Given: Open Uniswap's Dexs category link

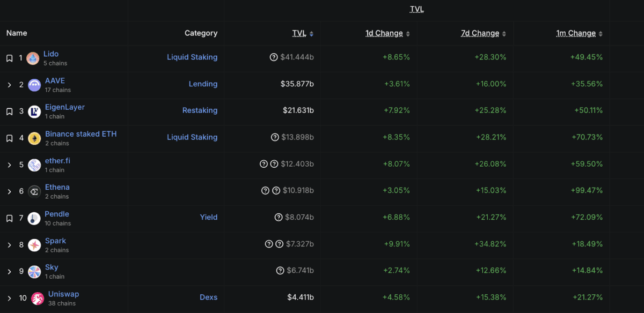Looking at the screenshot, I should 209,297.
